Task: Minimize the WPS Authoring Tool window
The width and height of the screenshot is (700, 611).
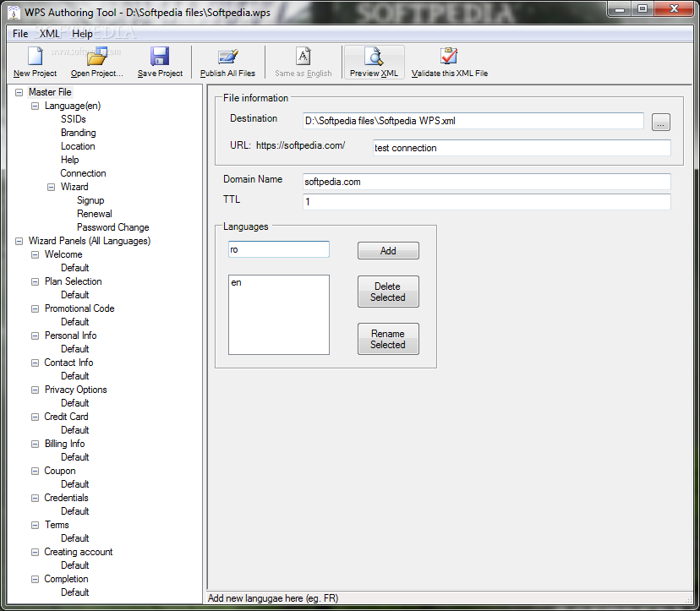Action: click(x=619, y=9)
